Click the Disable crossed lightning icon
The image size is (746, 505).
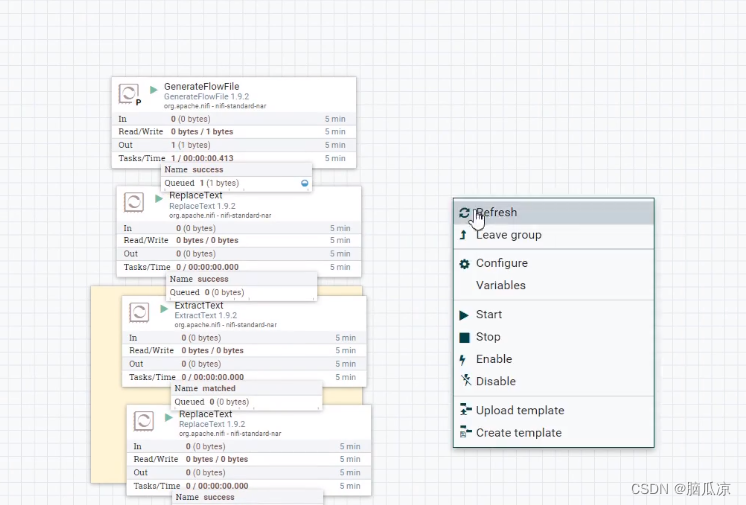(x=466, y=380)
